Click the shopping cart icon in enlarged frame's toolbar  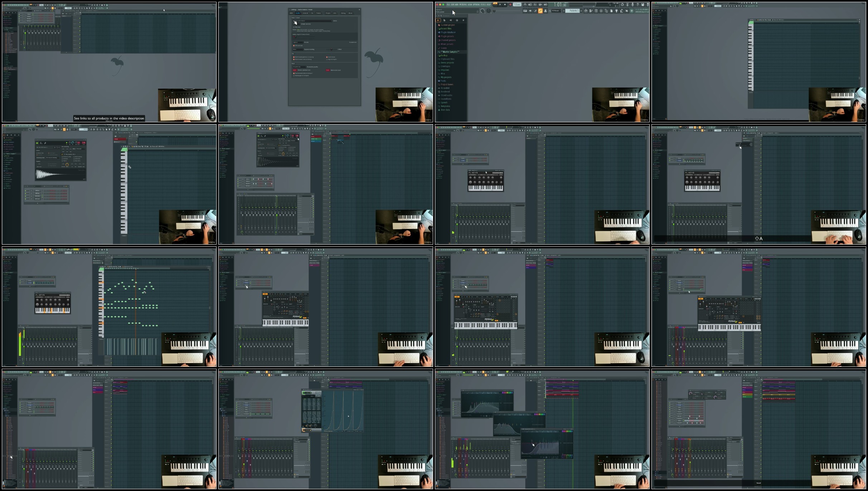[632, 11]
